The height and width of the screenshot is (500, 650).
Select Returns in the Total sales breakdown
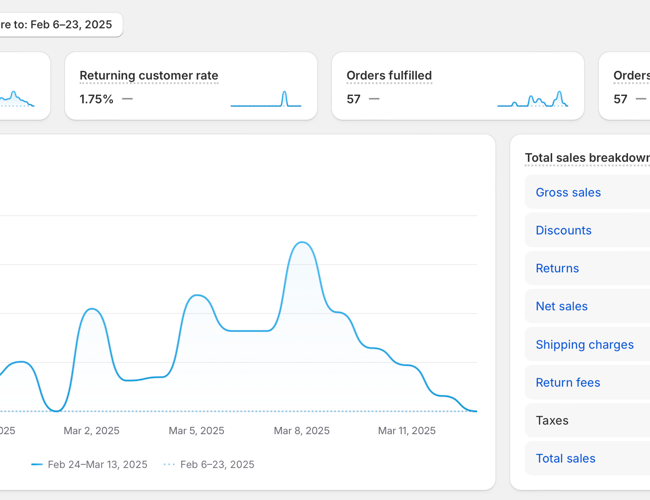click(x=557, y=268)
